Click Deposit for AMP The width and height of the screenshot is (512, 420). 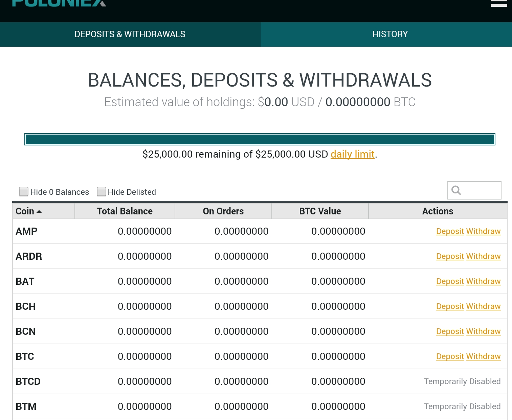(450, 231)
